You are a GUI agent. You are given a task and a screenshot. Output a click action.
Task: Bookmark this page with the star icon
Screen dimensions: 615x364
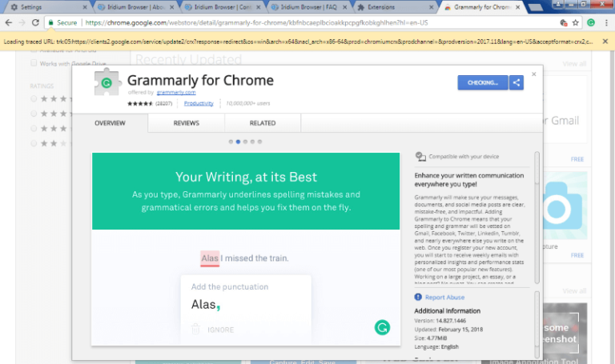pyautogui.click(x=575, y=23)
